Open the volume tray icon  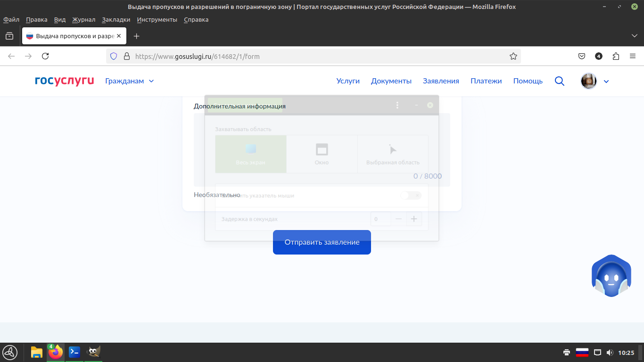click(x=610, y=353)
